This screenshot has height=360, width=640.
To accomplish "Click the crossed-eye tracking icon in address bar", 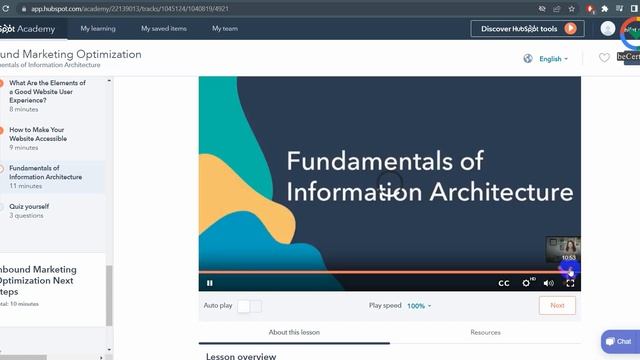I will [542, 9].
